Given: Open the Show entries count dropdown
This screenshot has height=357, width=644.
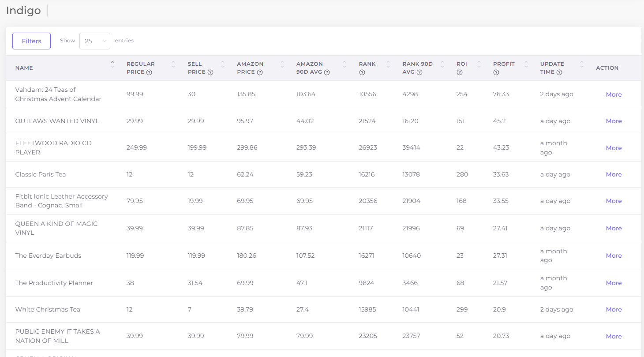Looking at the screenshot, I should (95, 41).
